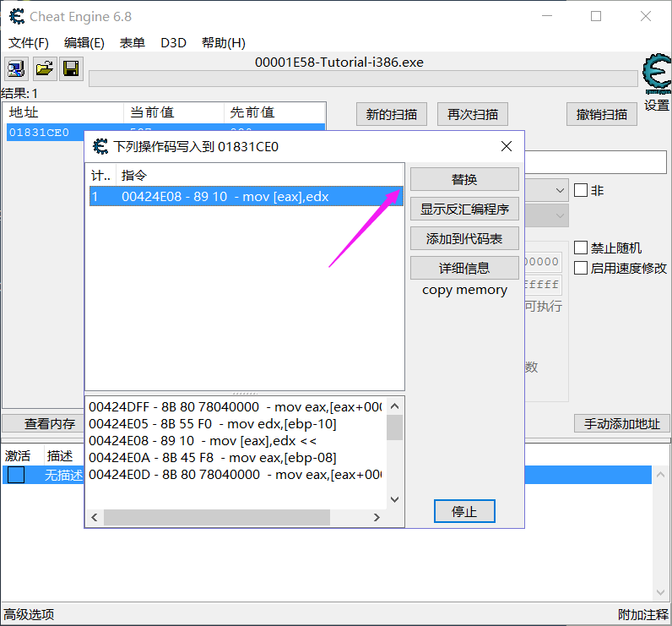Toggle the 激活 checkbox of 无描述 entry
The image size is (672, 626).
(16, 475)
